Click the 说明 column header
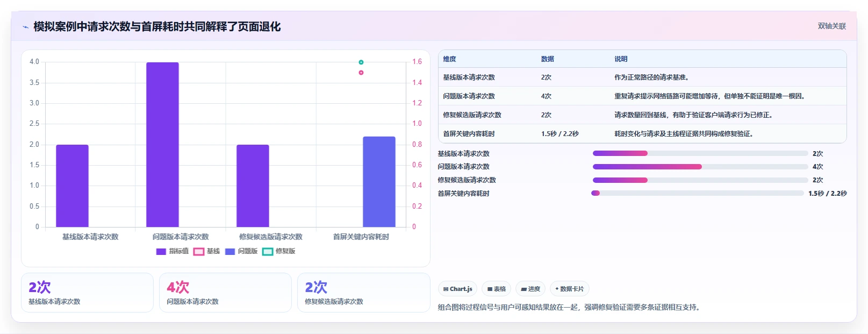Viewport: 868px width, 334px height. (621, 59)
